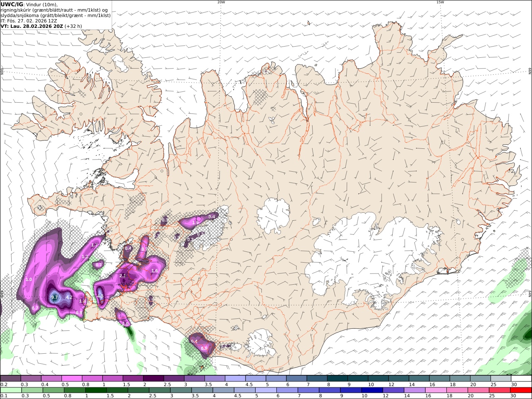The width and height of the screenshot is (532, 399).
Task: Click the 1.2 precipitation value
Action: pos(85,257)
